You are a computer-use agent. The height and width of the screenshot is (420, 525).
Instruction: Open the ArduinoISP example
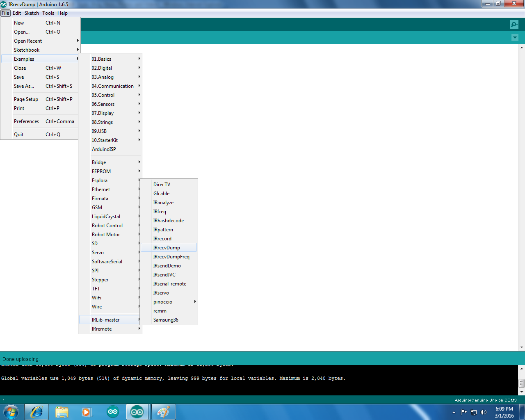pos(110,149)
